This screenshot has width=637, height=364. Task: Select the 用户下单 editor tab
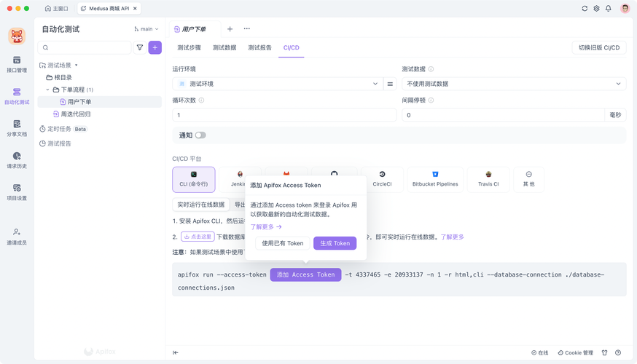pyautogui.click(x=195, y=29)
